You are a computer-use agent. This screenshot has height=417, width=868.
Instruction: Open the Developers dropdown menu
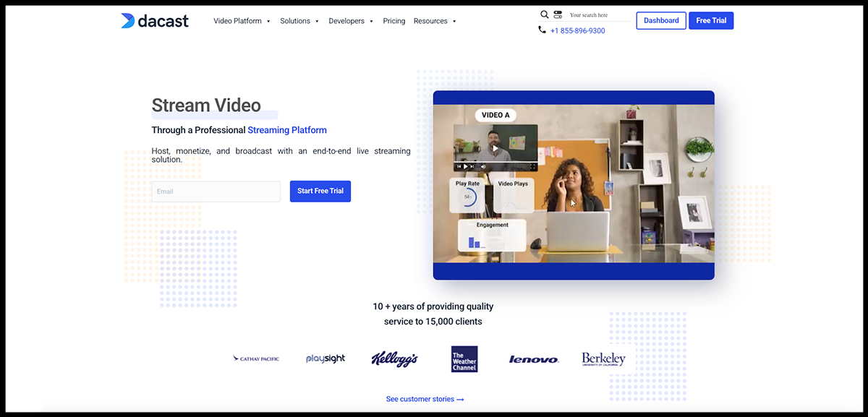click(x=351, y=21)
